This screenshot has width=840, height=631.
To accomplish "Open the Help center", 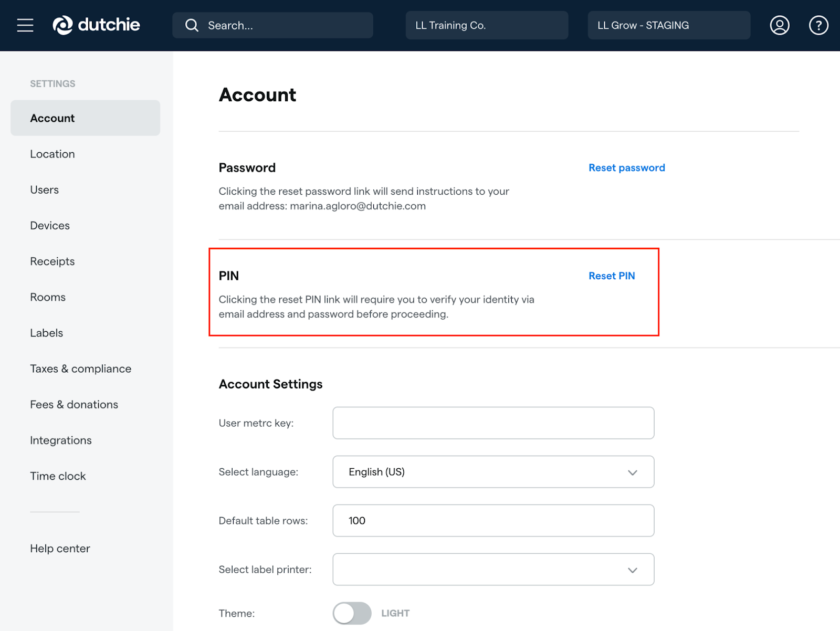I will (60, 548).
